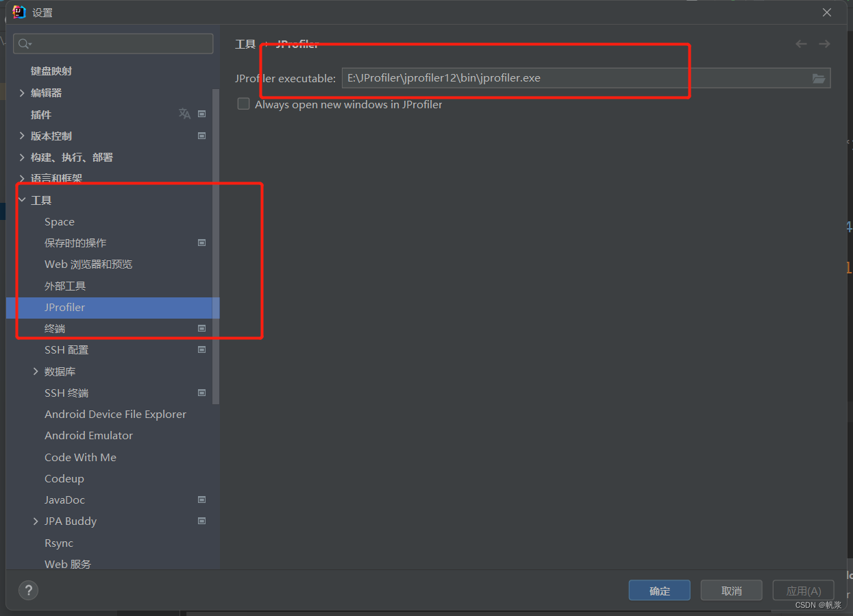
Task: Select SSH 终端 settings item
Action: click(66, 393)
